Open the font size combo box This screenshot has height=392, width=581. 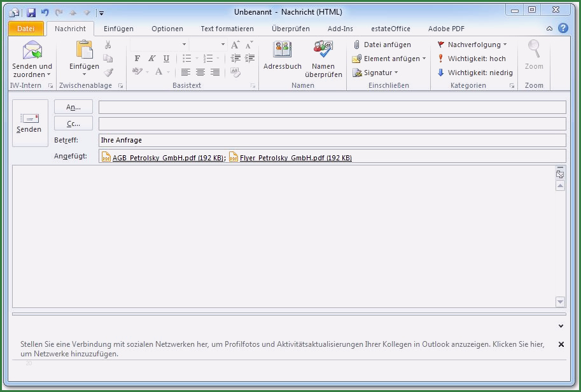[x=207, y=45]
